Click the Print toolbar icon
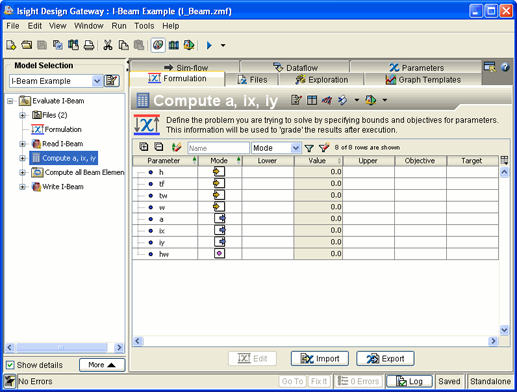517x392 pixels. click(x=89, y=45)
